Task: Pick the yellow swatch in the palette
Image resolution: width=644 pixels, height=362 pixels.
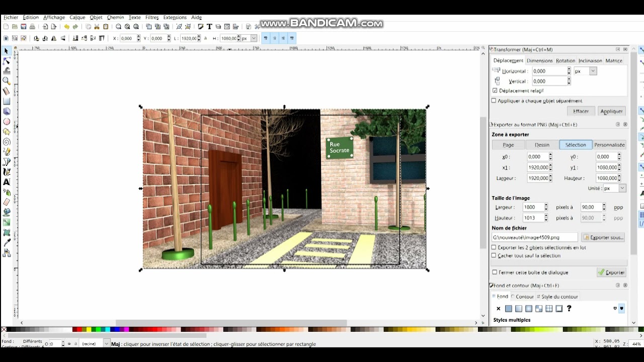Action: pyautogui.click(x=89, y=330)
